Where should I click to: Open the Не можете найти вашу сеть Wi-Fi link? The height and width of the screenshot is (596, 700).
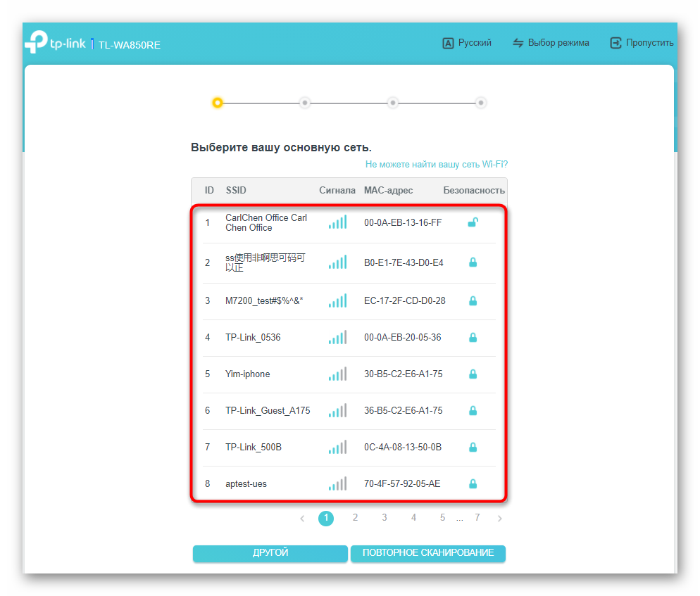(x=436, y=165)
